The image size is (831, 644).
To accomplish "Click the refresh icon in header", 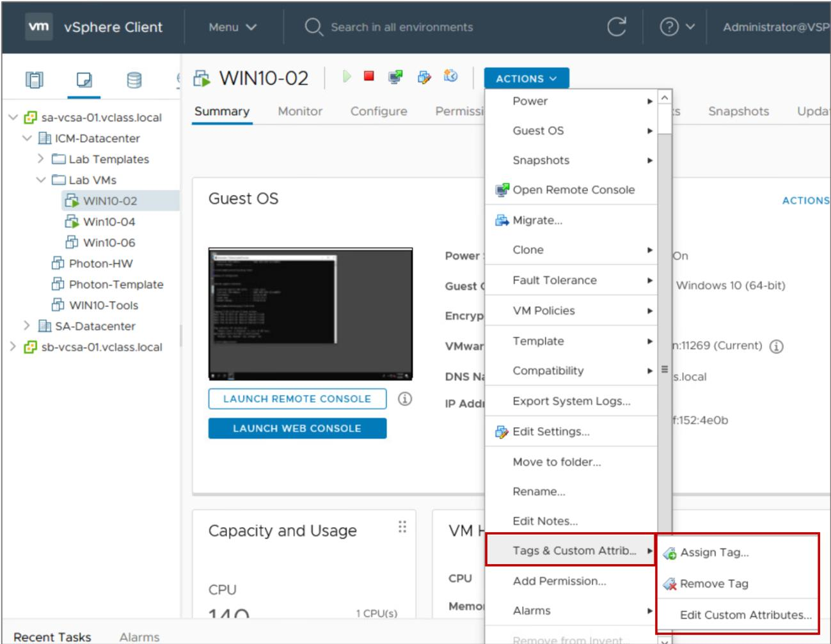I will point(617,27).
